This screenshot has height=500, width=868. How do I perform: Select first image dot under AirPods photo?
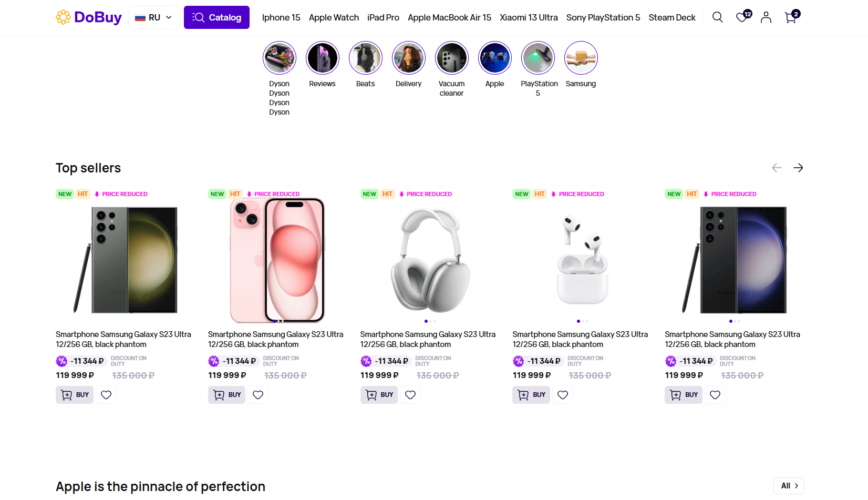click(578, 321)
